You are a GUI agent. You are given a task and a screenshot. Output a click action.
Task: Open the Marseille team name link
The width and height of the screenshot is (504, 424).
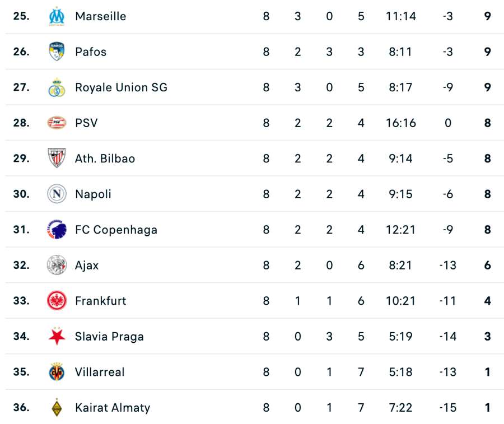coord(100,16)
